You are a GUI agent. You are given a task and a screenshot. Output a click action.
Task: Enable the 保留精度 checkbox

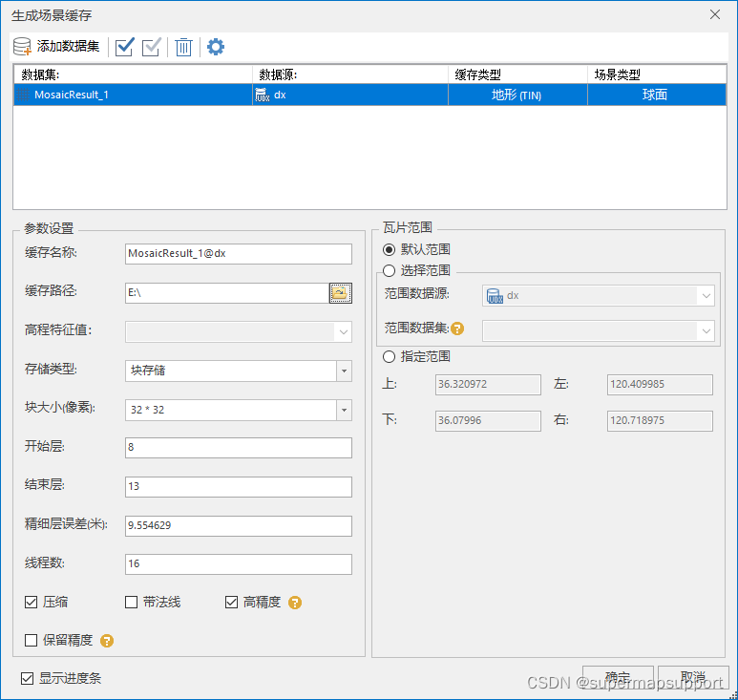coord(32,640)
